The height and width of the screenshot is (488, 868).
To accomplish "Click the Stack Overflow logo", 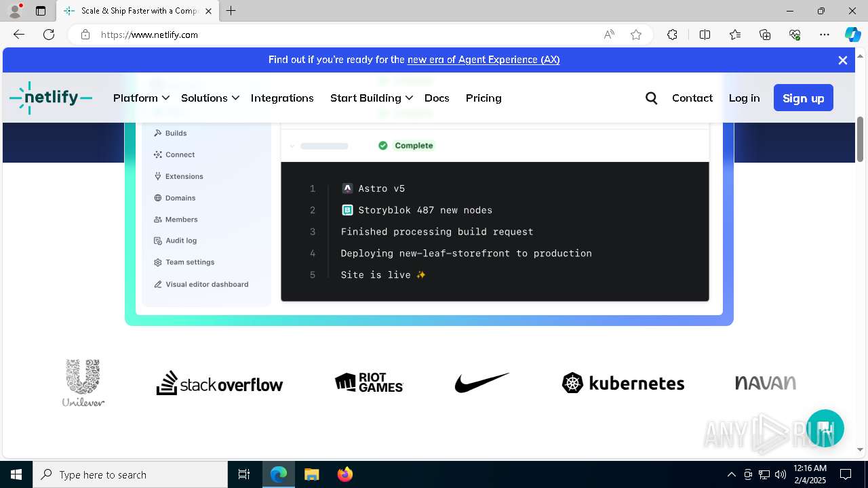I will [220, 383].
